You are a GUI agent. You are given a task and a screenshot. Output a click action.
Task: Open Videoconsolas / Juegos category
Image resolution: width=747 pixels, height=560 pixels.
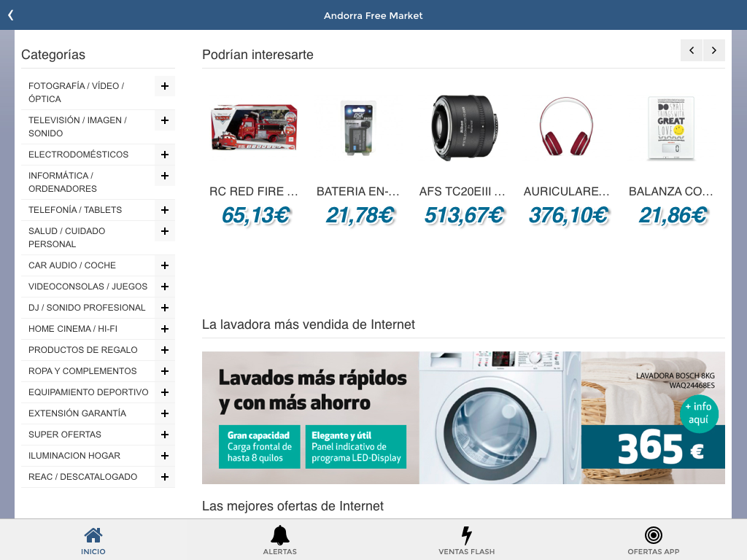(88, 286)
